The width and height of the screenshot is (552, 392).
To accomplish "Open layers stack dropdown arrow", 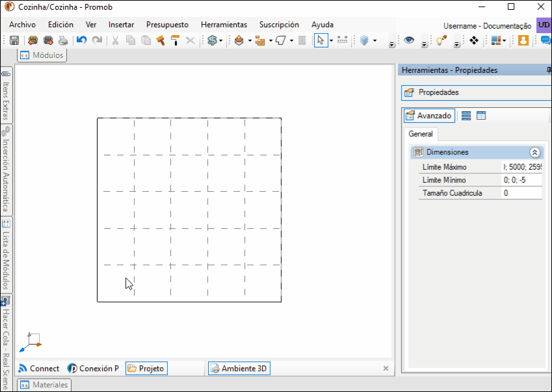I will [375, 41].
